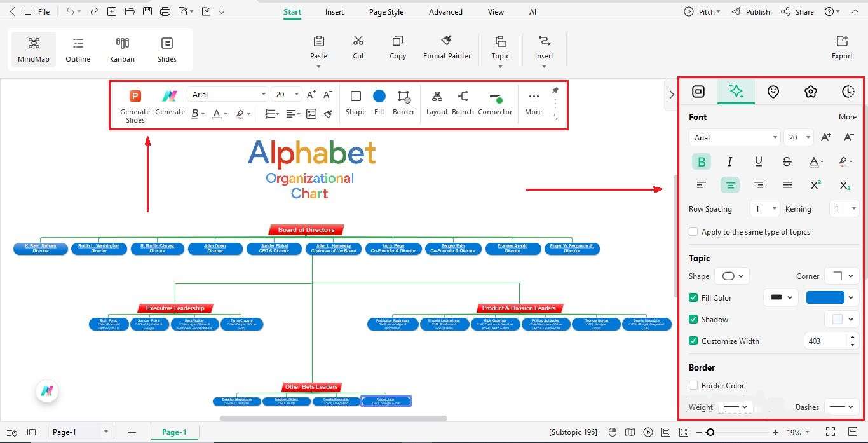The image size is (868, 443).
Task: Switch to Outline view mode
Action: (x=78, y=50)
